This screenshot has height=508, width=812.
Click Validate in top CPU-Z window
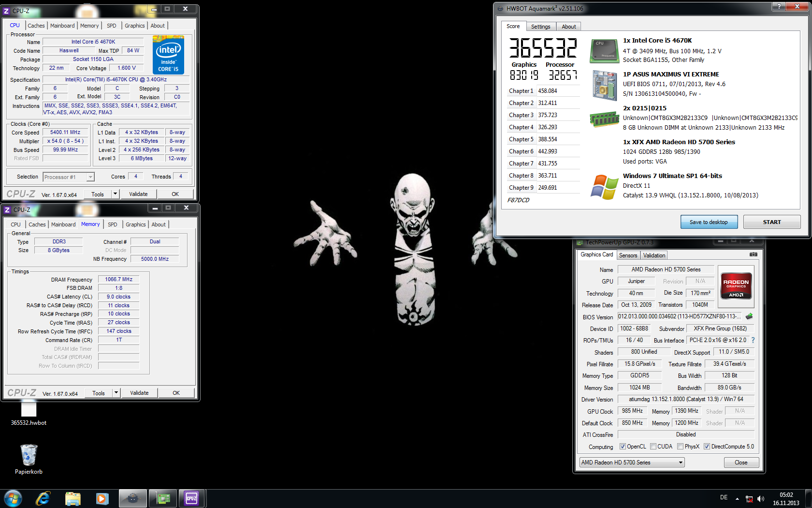click(138, 194)
